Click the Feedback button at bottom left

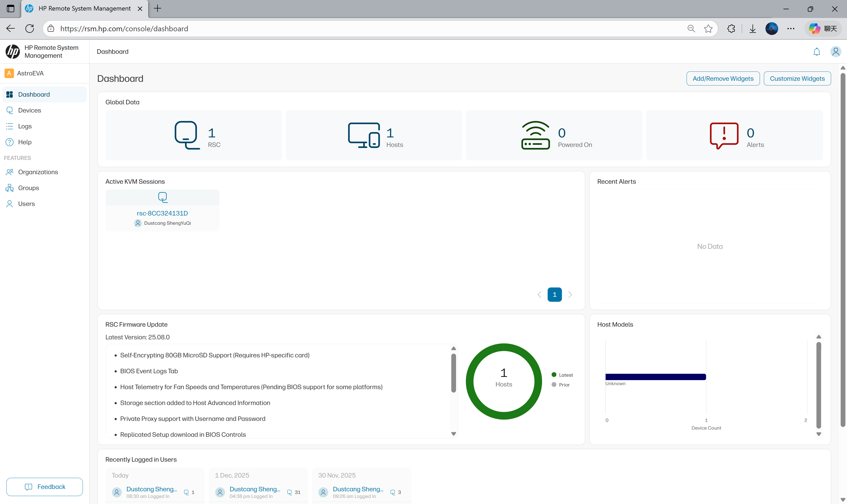[x=44, y=487]
